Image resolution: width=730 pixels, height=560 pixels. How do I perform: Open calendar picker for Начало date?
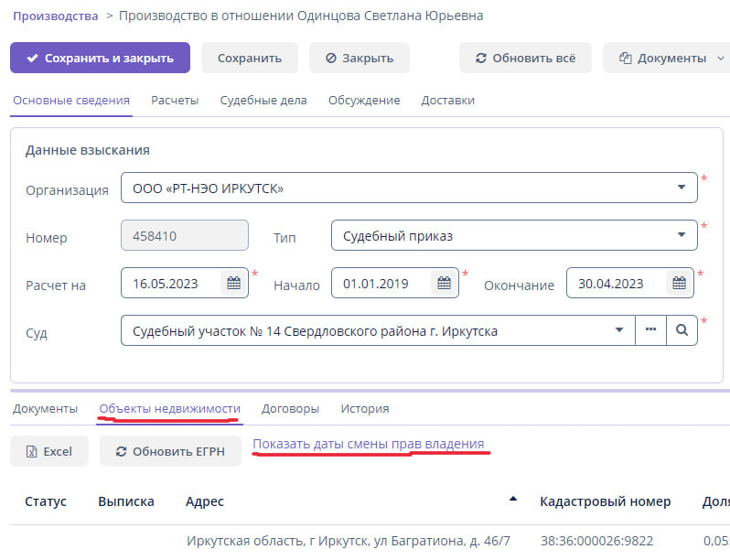click(444, 284)
